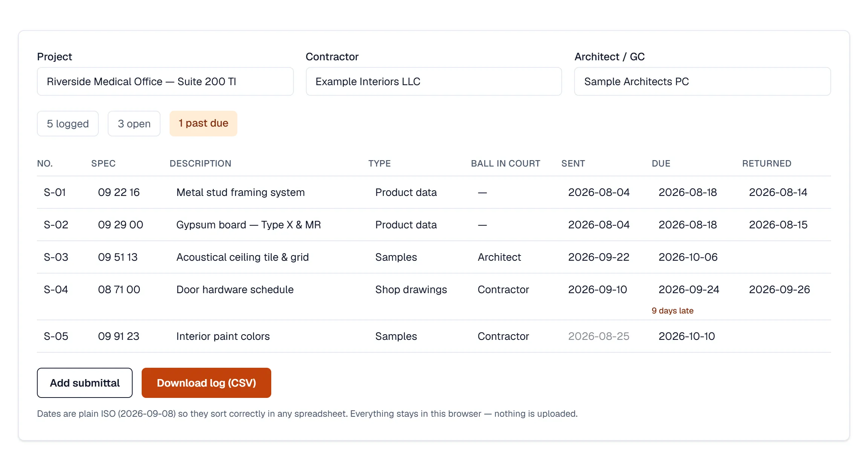The width and height of the screenshot is (868, 471).
Task: Focus the Architect / GC input field
Action: click(702, 81)
